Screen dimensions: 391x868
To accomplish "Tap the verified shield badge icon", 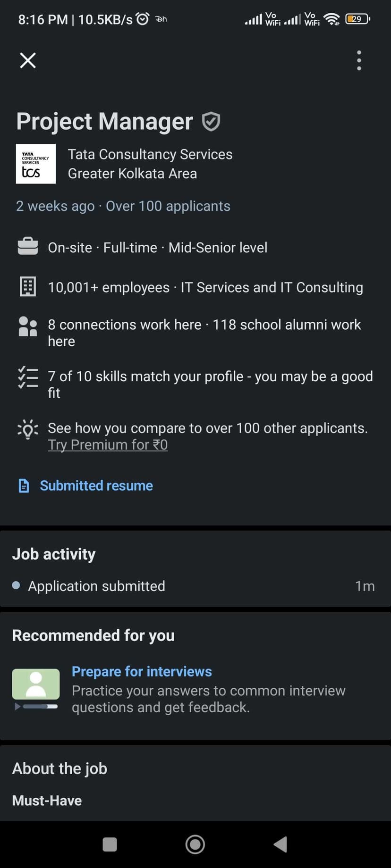I will tap(211, 121).
